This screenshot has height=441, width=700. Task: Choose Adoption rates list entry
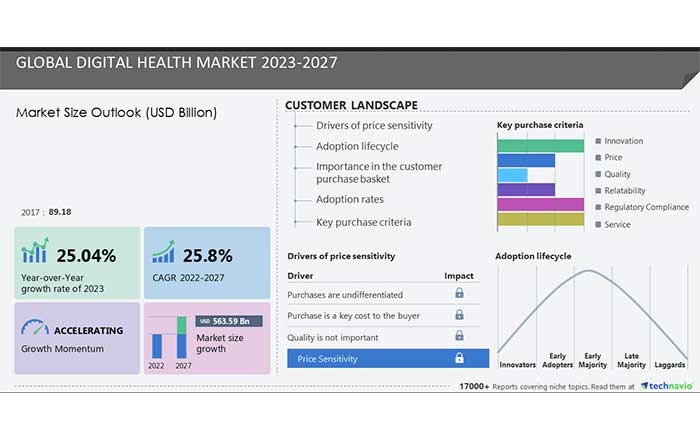pos(350,199)
